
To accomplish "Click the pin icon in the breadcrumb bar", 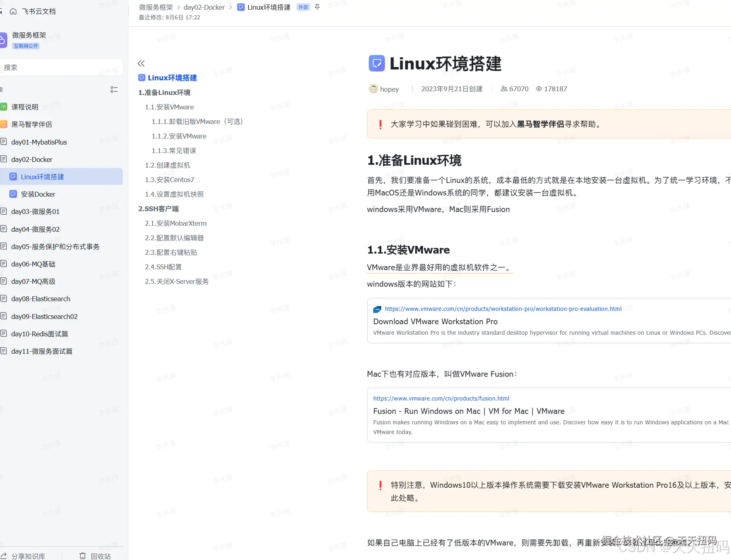I will tap(317, 7).
